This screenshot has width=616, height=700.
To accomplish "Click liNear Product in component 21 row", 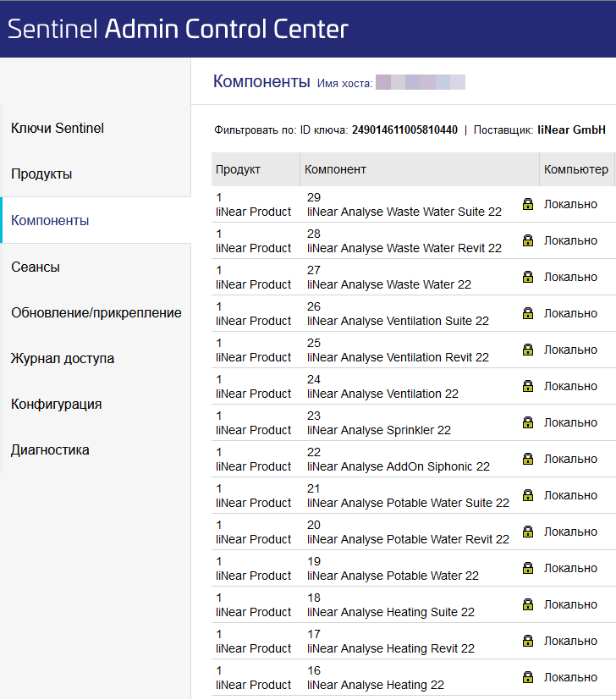I will [x=254, y=503].
